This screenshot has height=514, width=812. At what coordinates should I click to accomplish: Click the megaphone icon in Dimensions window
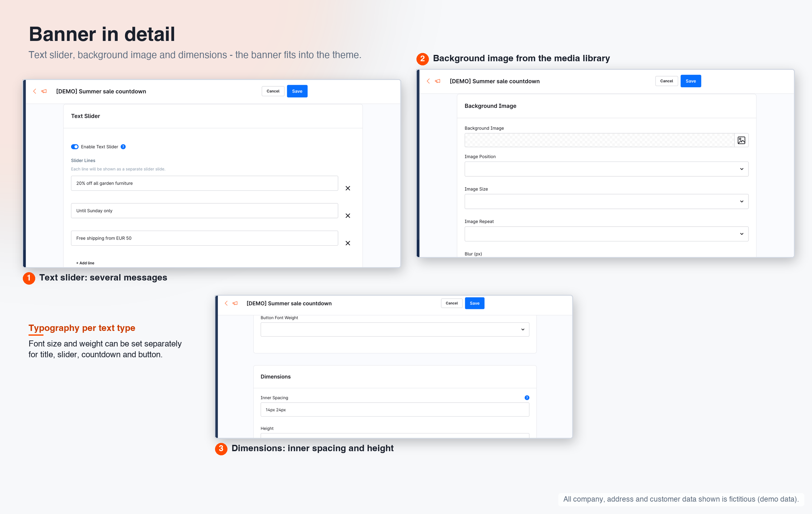[x=235, y=303]
